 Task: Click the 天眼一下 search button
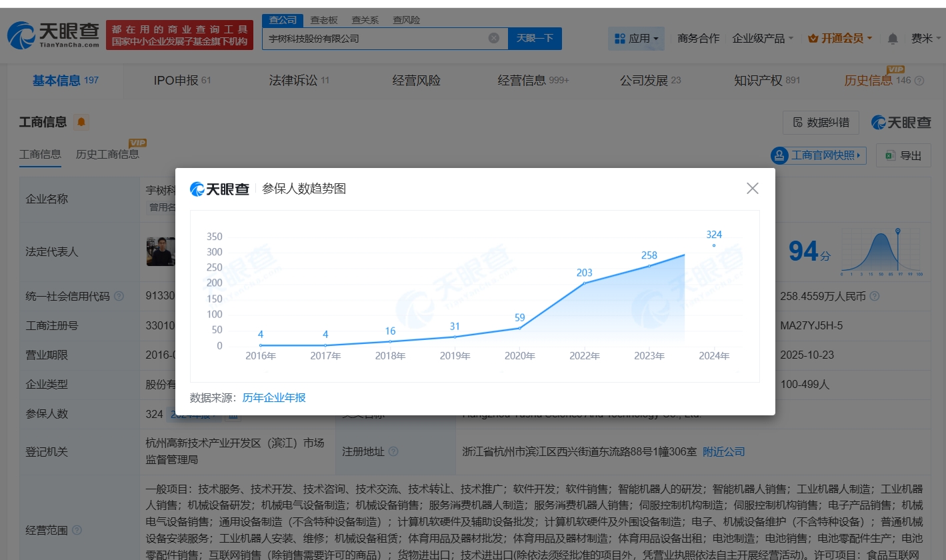[x=535, y=39]
